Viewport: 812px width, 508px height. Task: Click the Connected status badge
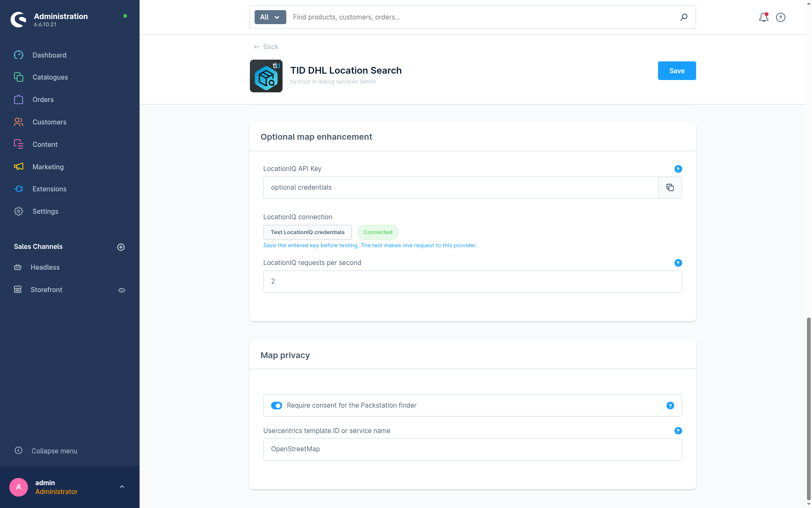(x=378, y=232)
